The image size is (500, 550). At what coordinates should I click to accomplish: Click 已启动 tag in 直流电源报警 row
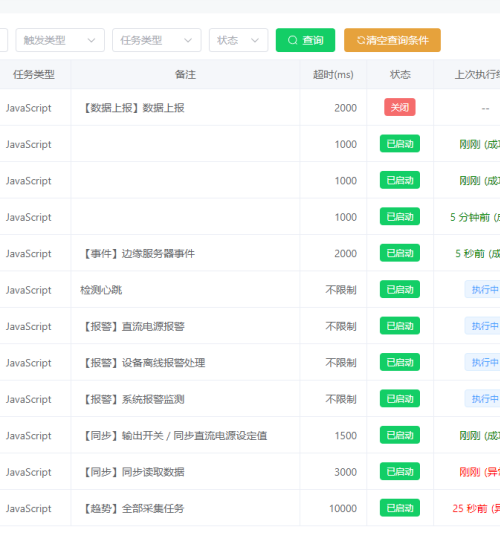pyautogui.click(x=400, y=326)
